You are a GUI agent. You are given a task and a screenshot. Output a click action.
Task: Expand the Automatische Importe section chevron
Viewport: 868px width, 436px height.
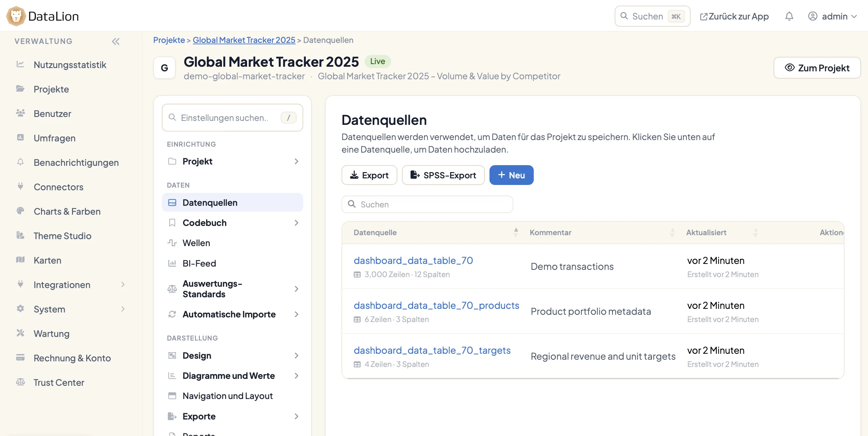click(296, 314)
